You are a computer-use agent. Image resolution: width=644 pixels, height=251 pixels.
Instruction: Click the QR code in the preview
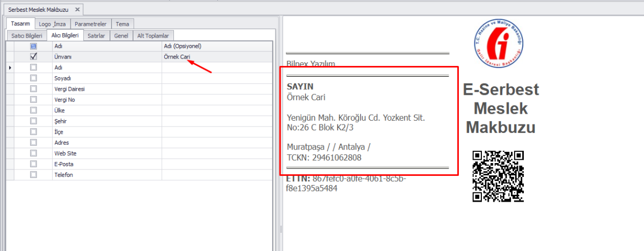coord(497,176)
